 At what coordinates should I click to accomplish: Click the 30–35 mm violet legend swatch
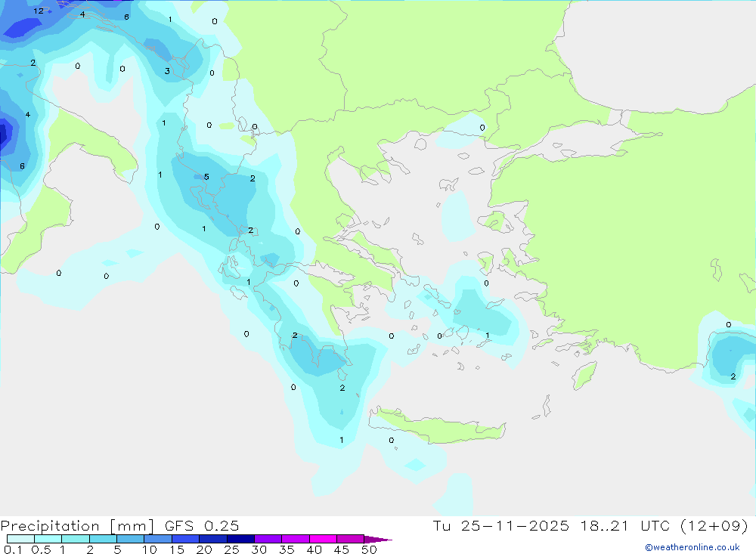(x=268, y=539)
